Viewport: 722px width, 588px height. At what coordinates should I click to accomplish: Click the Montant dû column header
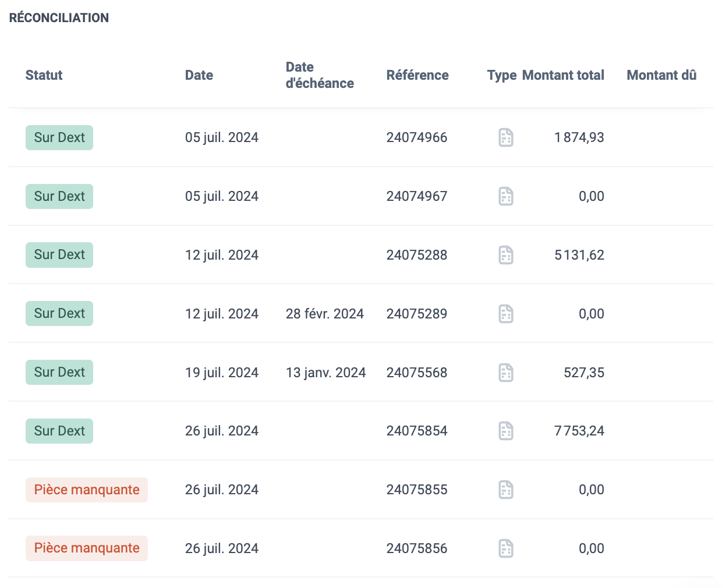tap(661, 75)
